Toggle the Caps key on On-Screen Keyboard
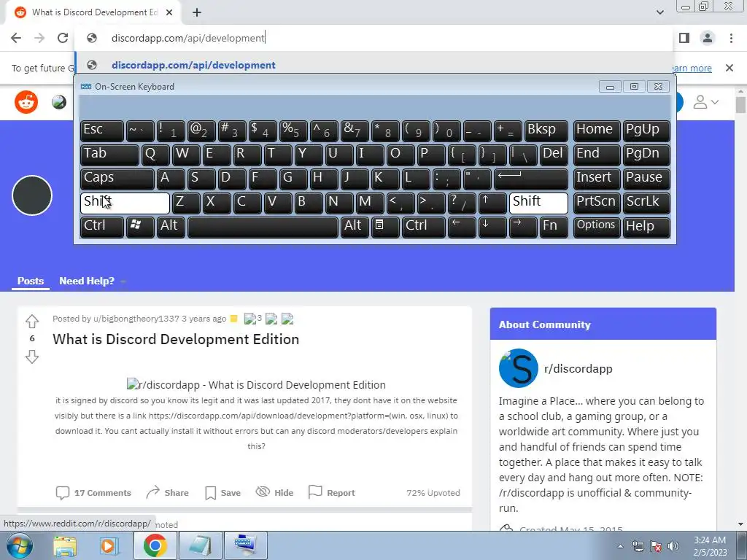The width and height of the screenshot is (747, 560). click(117, 179)
